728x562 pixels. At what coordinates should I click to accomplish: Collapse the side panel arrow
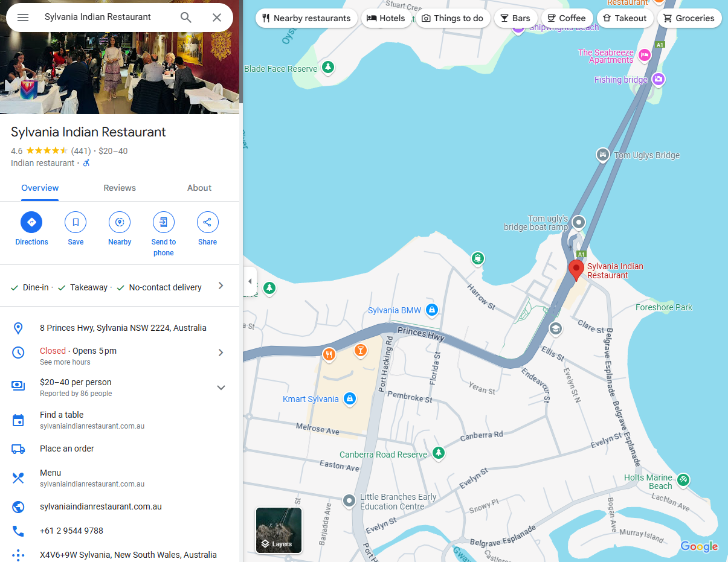[250, 281]
